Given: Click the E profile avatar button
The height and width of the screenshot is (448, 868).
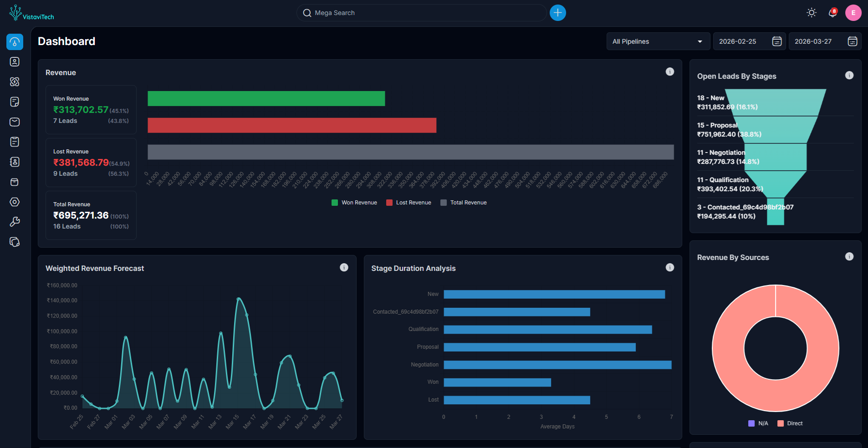Looking at the screenshot, I should 853,13.
